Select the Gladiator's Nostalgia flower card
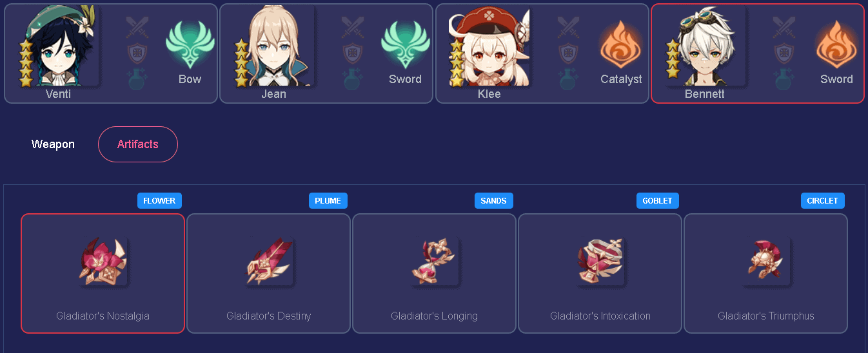Screen dimensions: 868x353 [103, 274]
